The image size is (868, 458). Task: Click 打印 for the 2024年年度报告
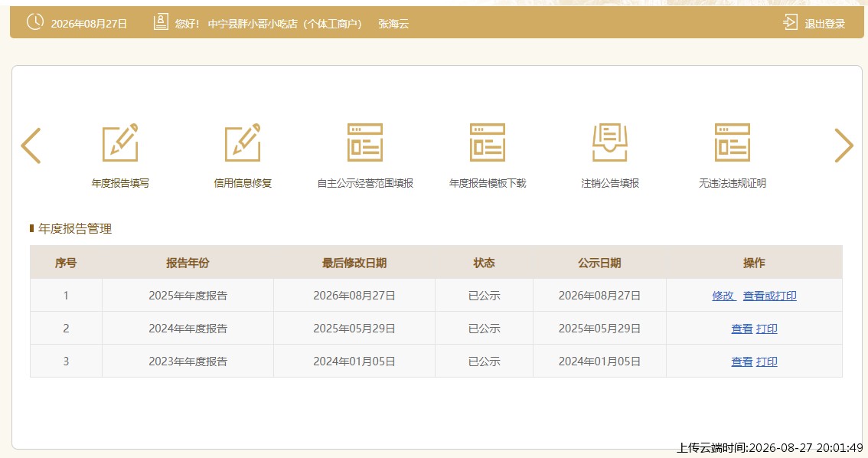(767, 329)
